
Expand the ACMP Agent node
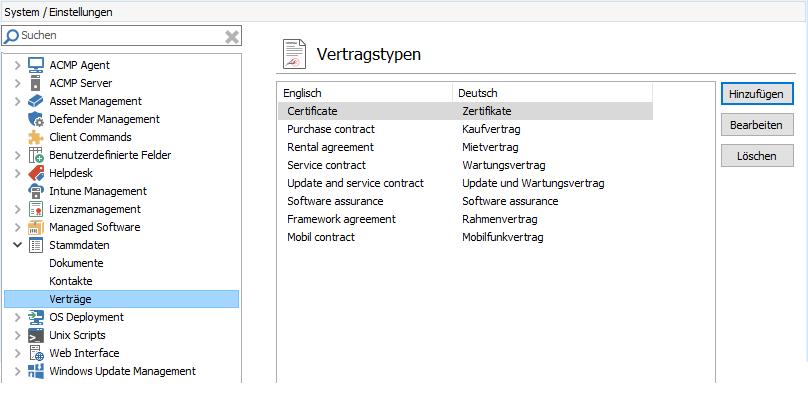click(x=17, y=65)
